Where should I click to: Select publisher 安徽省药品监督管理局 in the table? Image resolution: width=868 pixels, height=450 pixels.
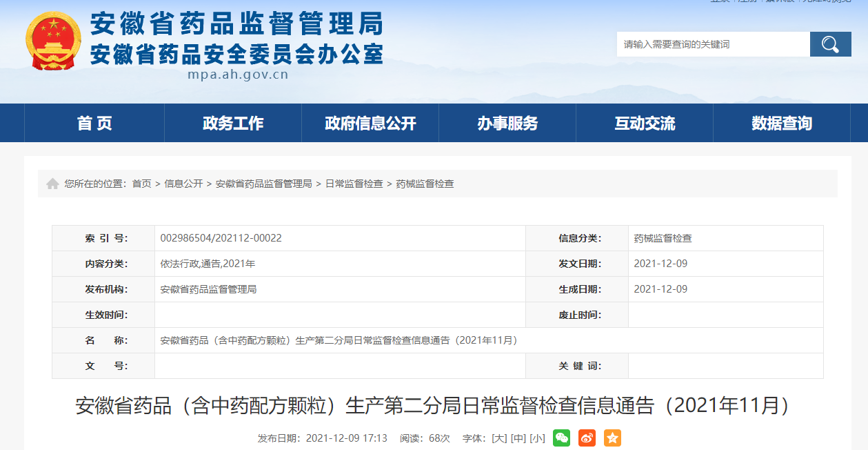pyautogui.click(x=208, y=289)
